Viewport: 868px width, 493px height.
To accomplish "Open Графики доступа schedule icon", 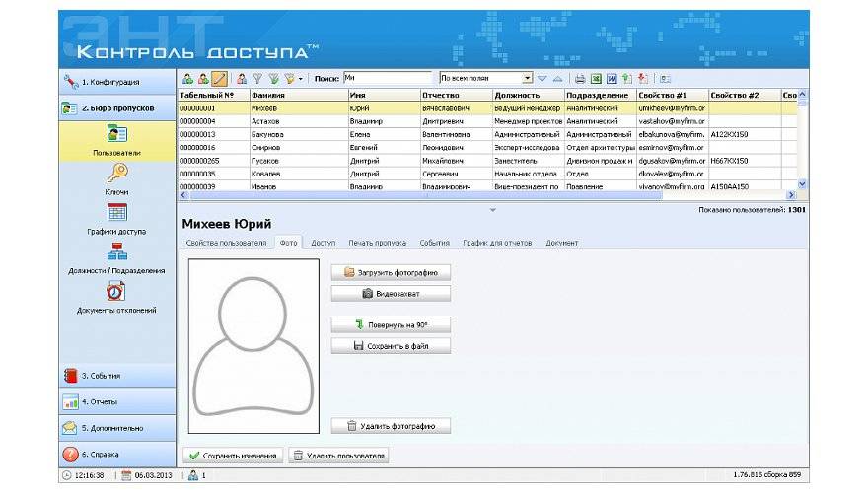I will [116, 213].
